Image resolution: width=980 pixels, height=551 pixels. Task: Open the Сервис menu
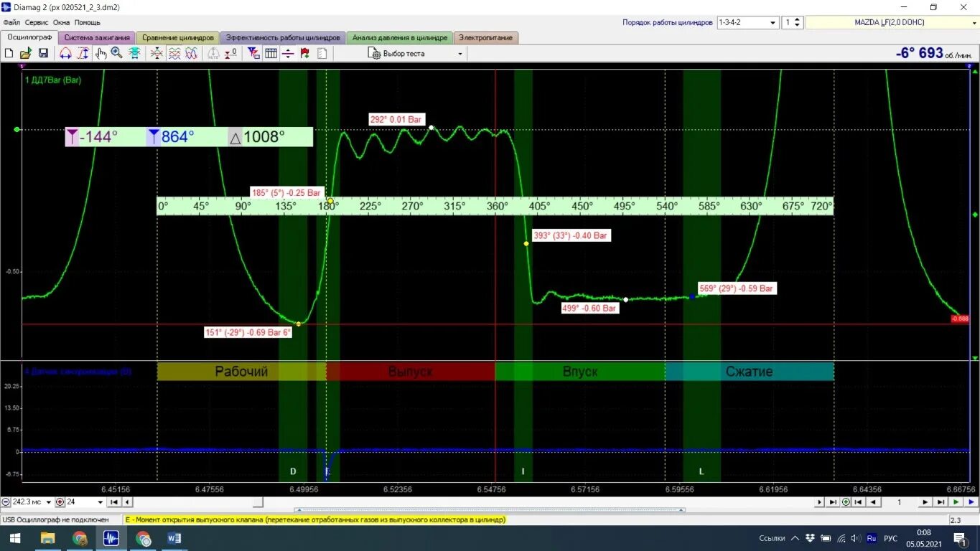point(37,22)
